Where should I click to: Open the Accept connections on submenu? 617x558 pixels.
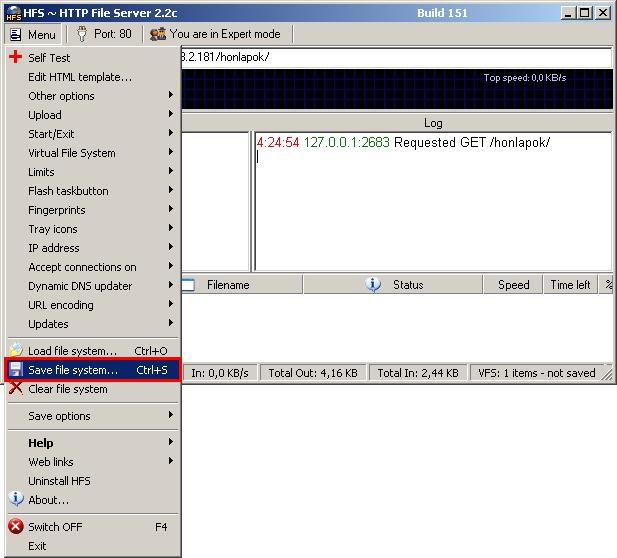point(171,266)
